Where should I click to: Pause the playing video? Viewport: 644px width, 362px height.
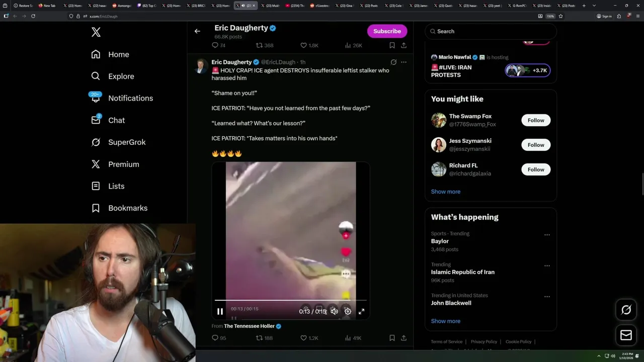(220, 311)
